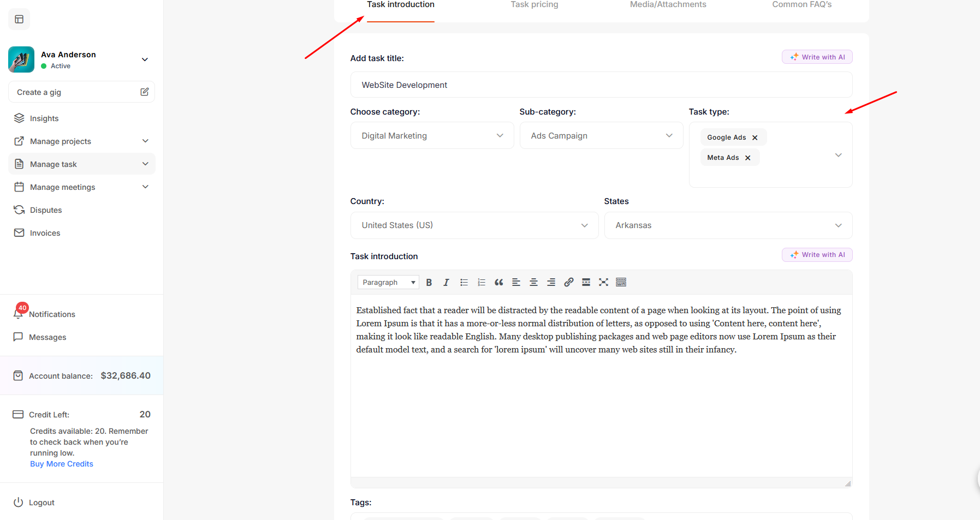This screenshot has height=520, width=980.
Task: Apply blockquote formatting
Action: click(x=498, y=282)
